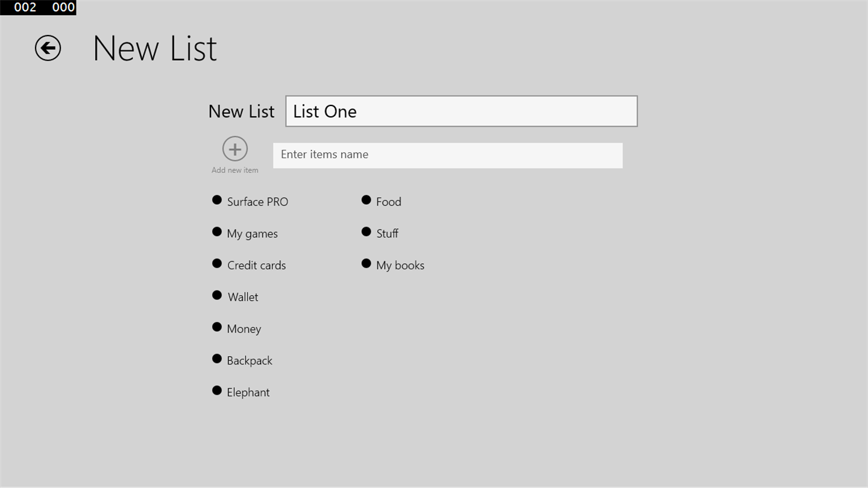Click the bullet beside Stuff
The image size is (868, 488).
[x=366, y=232]
